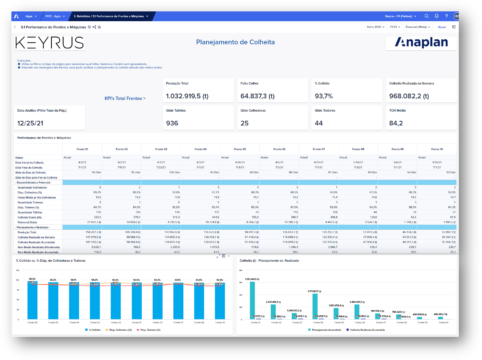Screen dimensions: 482x360
Task: Click the Performance de Frentes e Máquinas grid title
Action: pos(44,138)
